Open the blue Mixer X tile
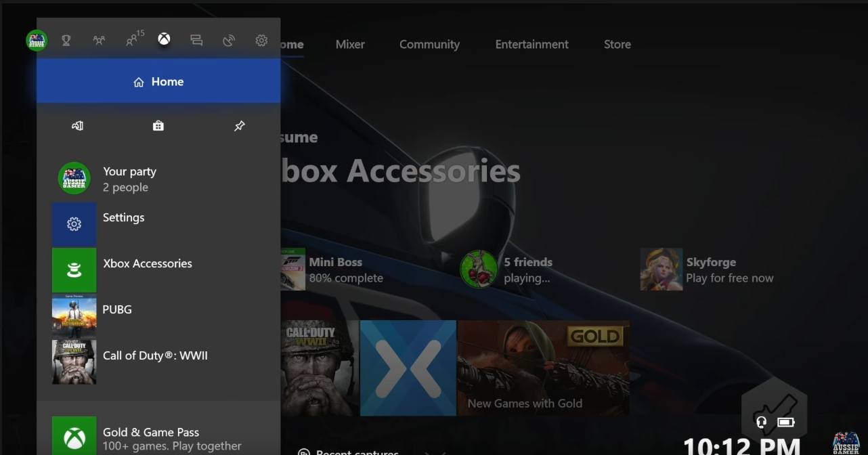868x455 pixels. 408,368
